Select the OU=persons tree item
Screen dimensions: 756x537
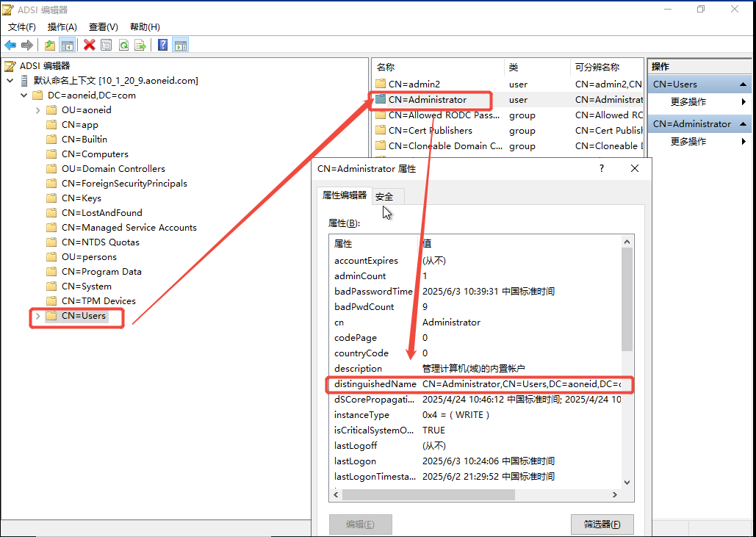89,257
